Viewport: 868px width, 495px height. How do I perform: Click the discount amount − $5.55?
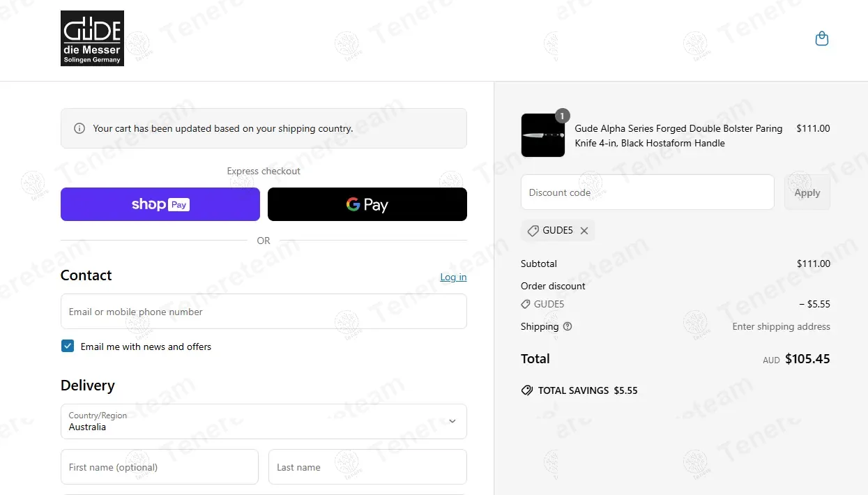(x=814, y=304)
